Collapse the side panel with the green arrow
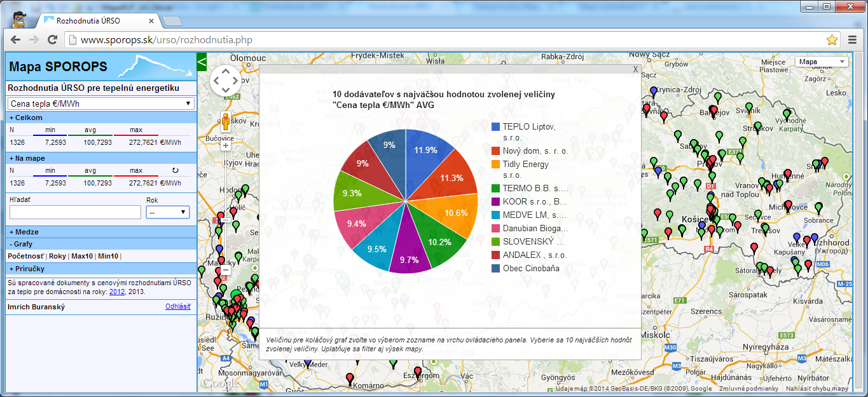This screenshot has width=868, height=397. click(x=202, y=62)
